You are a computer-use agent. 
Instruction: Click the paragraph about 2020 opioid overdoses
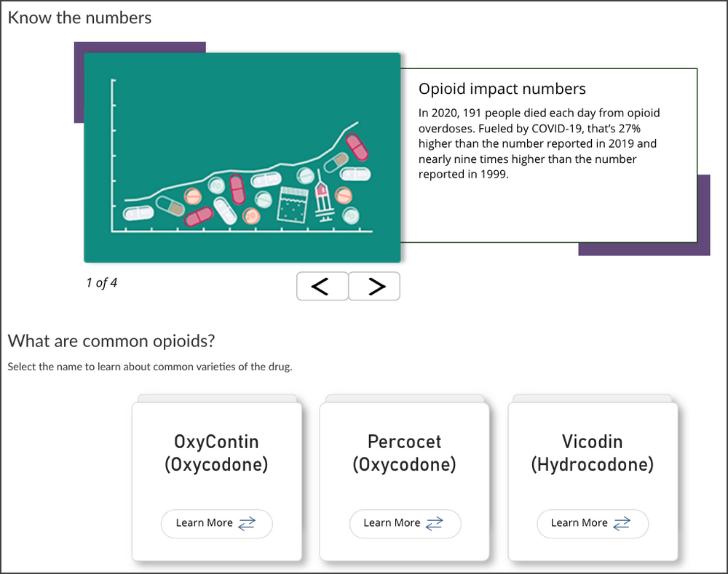539,144
